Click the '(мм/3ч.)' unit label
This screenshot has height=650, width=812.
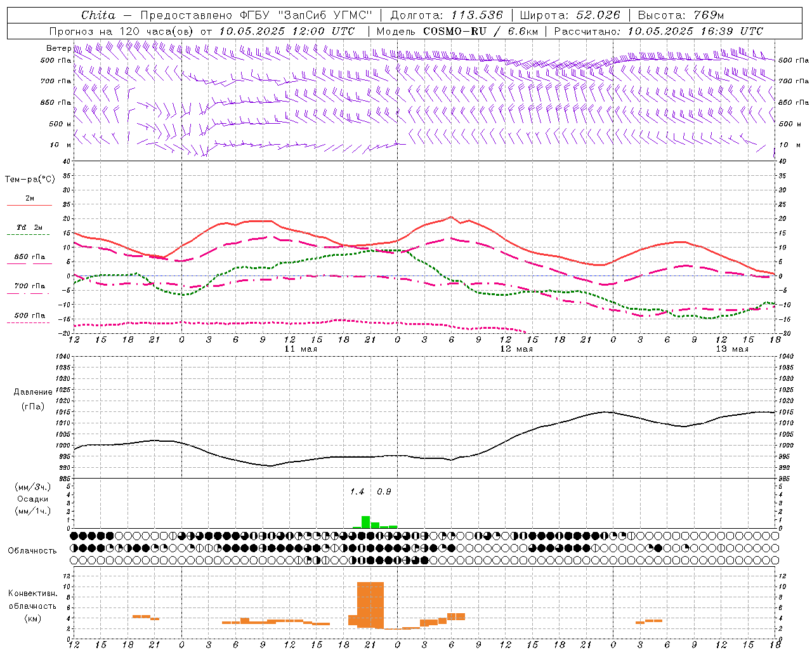[x=32, y=487]
